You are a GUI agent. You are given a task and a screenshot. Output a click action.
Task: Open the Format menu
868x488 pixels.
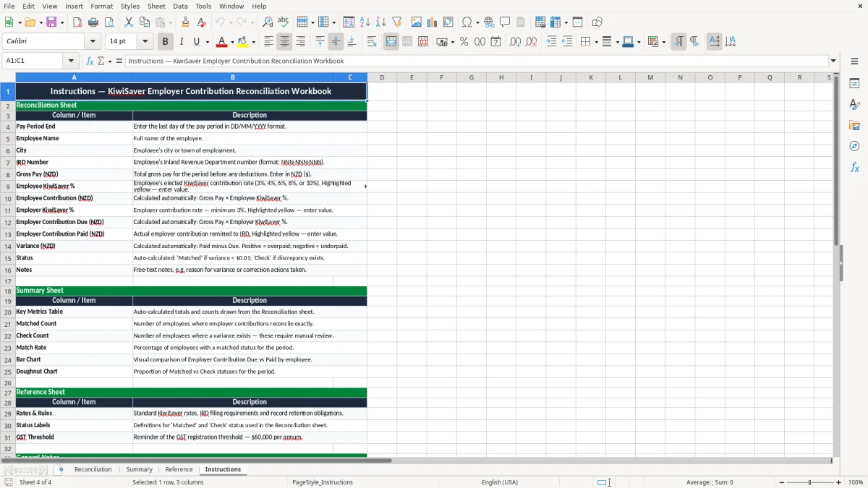(x=101, y=6)
